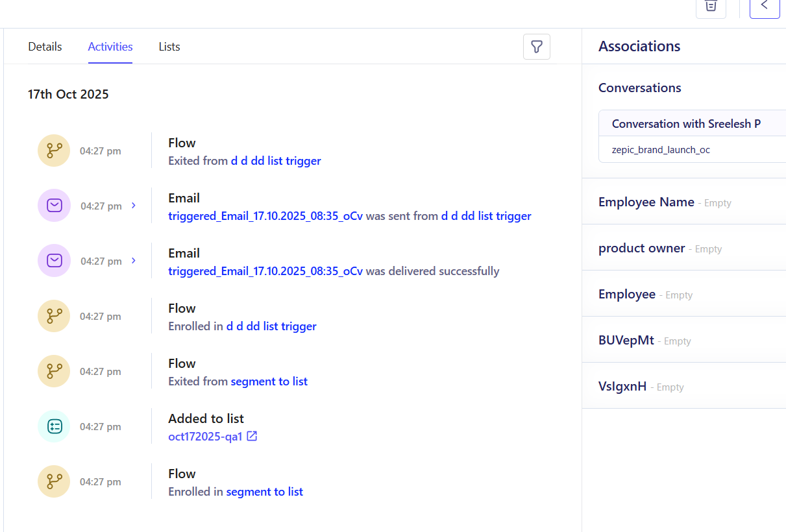Open 'segment to list' link in the Exited row
This screenshot has width=786, height=532.
[x=269, y=381]
